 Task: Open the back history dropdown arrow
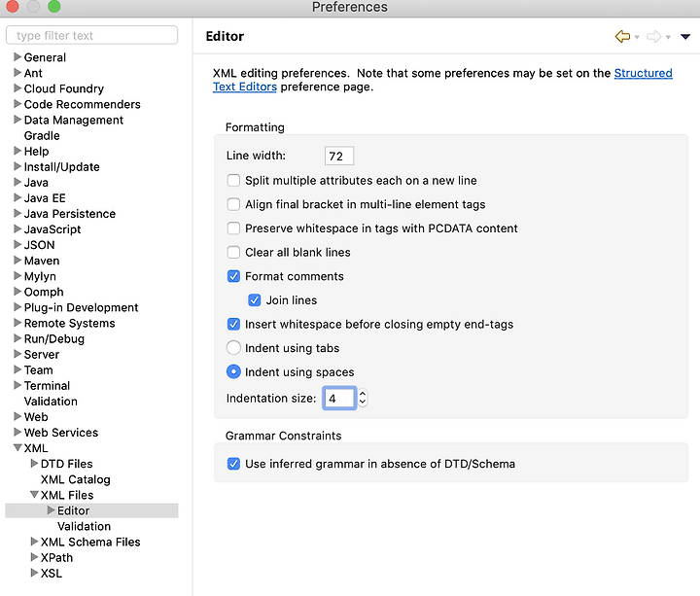click(x=637, y=37)
